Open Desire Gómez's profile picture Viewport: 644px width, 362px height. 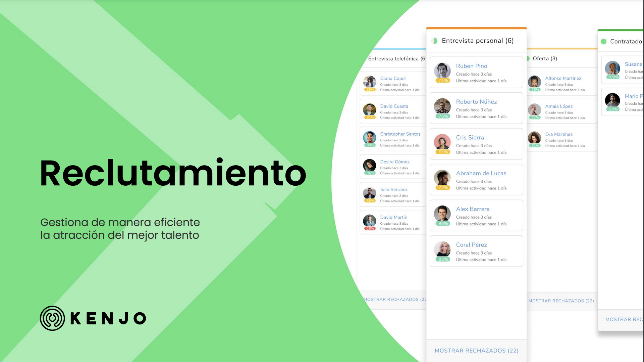370,166
